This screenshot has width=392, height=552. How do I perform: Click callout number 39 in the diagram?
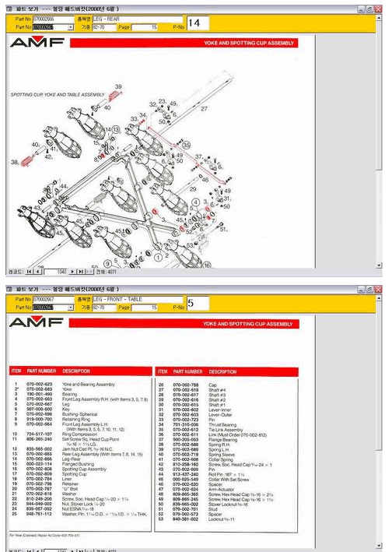click(x=118, y=86)
